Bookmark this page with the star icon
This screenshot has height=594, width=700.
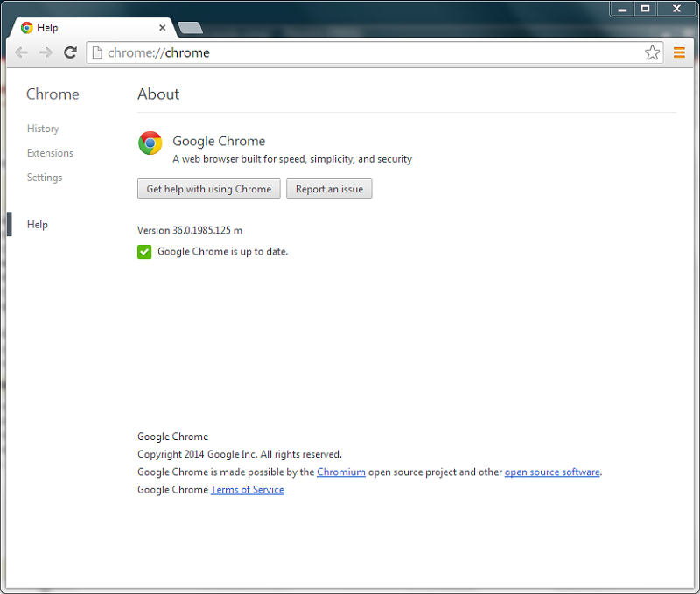click(x=652, y=52)
